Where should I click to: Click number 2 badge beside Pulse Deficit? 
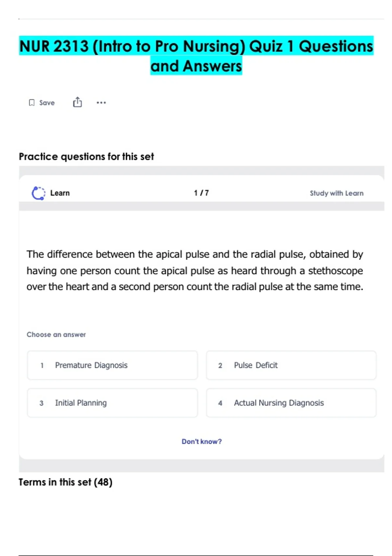tap(220, 366)
